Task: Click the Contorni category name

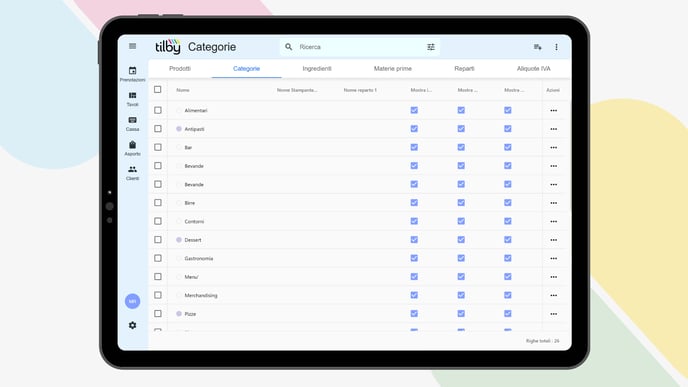Action: [x=194, y=222]
